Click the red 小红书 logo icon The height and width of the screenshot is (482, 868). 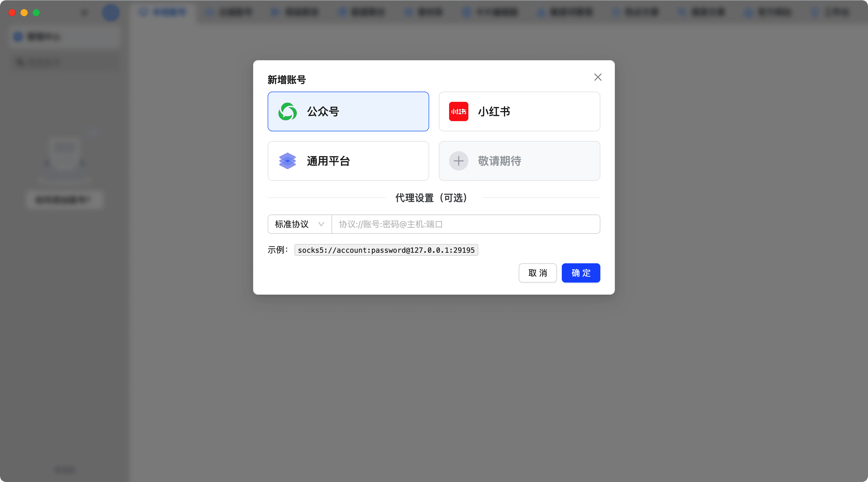(x=458, y=111)
